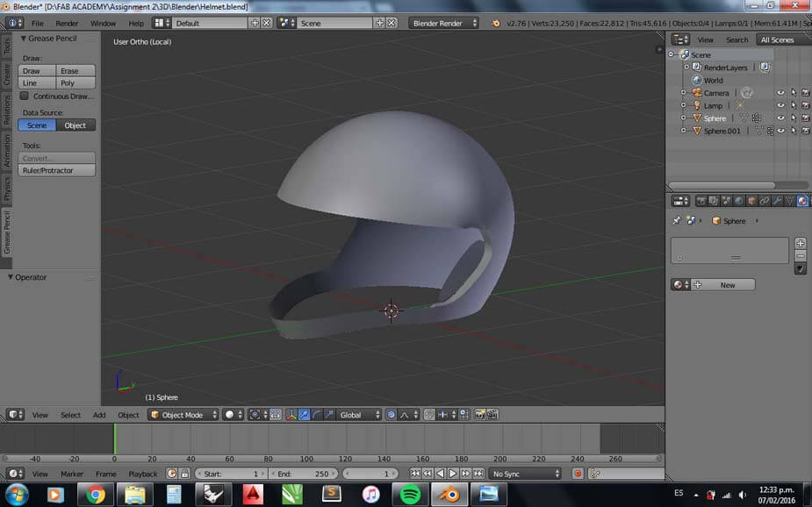Toggle snap magnet in 3D view header
Viewport: 812px width, 507px height.
429,415
